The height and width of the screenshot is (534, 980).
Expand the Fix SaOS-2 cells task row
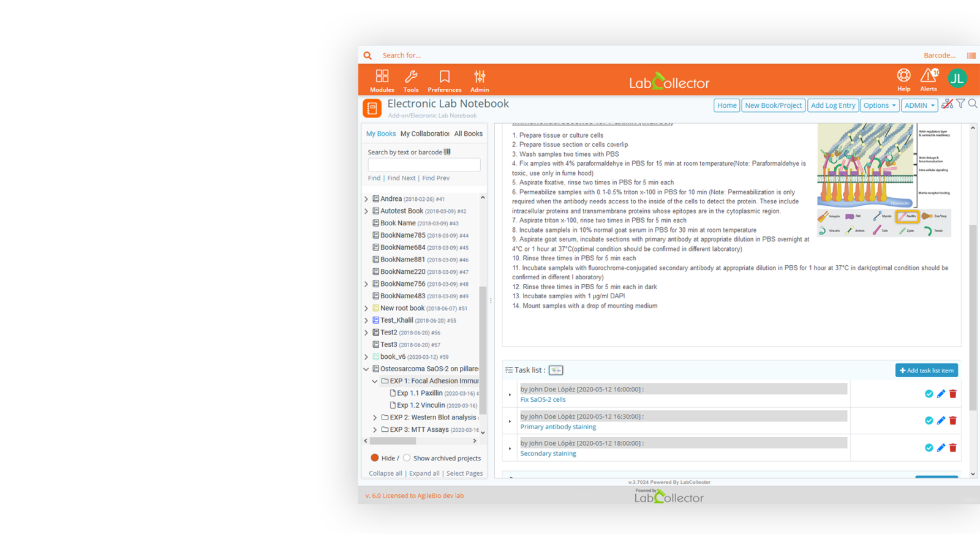click(x=510, y=395)
